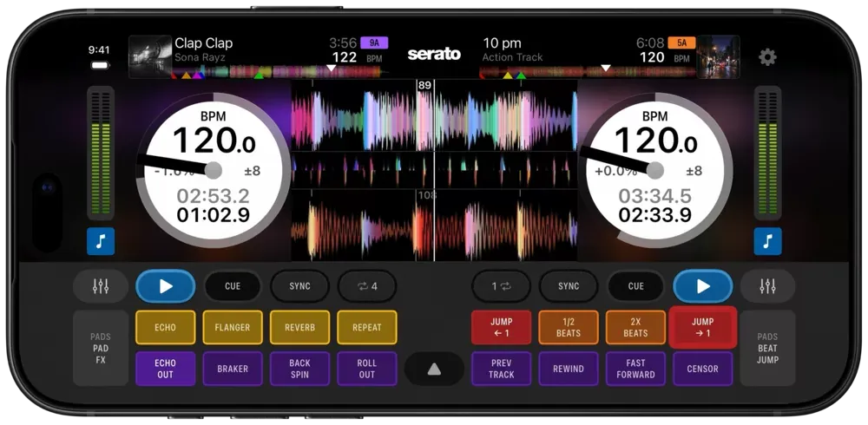Screen dimensions: 868x425
Task: Tap the REWIND pad
Action: pyautogui.click(x=569, y=369)
